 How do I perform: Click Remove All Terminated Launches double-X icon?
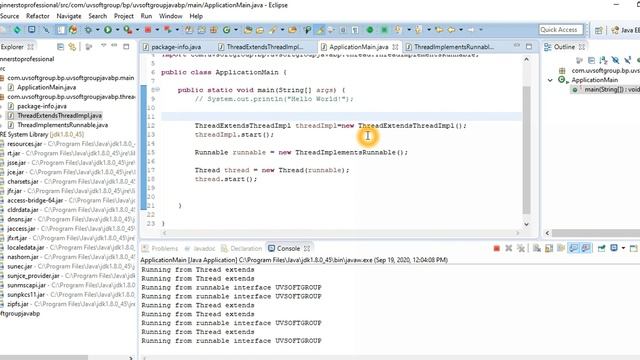coord(521,248)
